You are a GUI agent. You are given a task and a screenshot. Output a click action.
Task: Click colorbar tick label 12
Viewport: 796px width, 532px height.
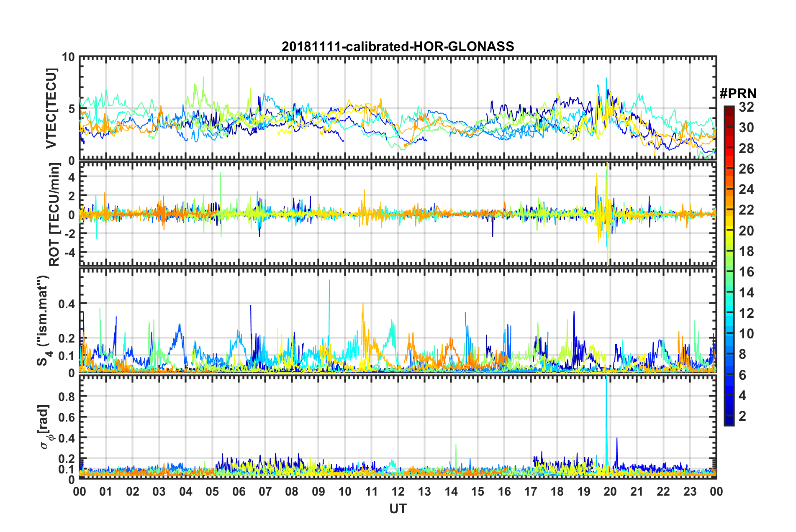(x=746, y=313)
